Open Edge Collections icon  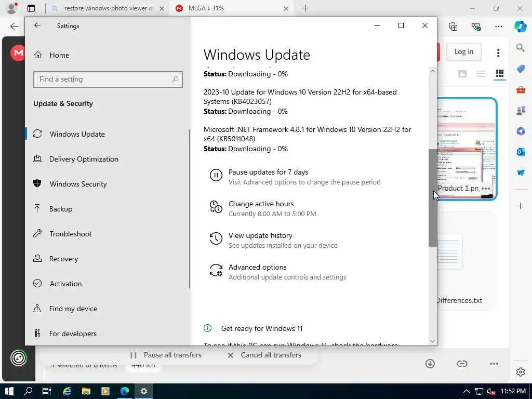453,26
